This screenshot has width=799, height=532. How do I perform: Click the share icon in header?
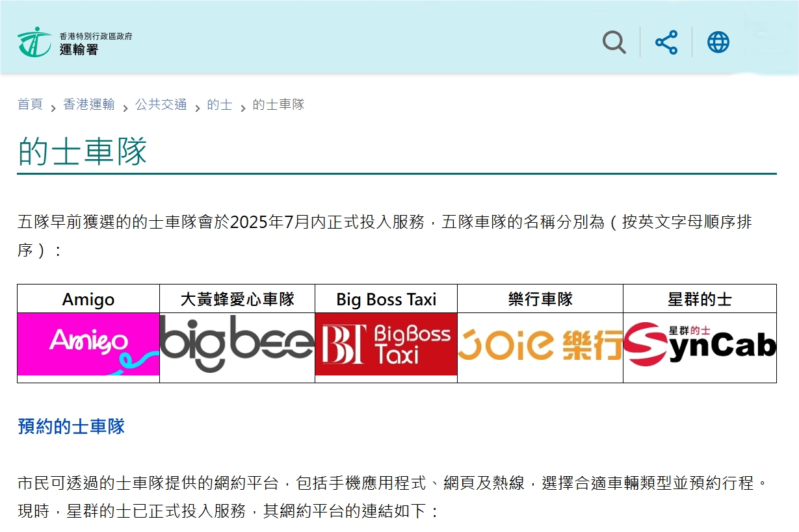pyautogui.click(x=666, y=43)
